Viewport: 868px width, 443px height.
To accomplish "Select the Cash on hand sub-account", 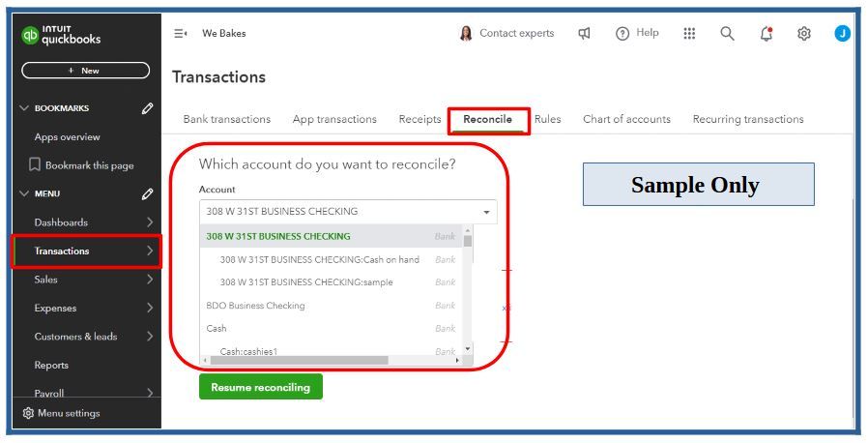I will 331,259.
